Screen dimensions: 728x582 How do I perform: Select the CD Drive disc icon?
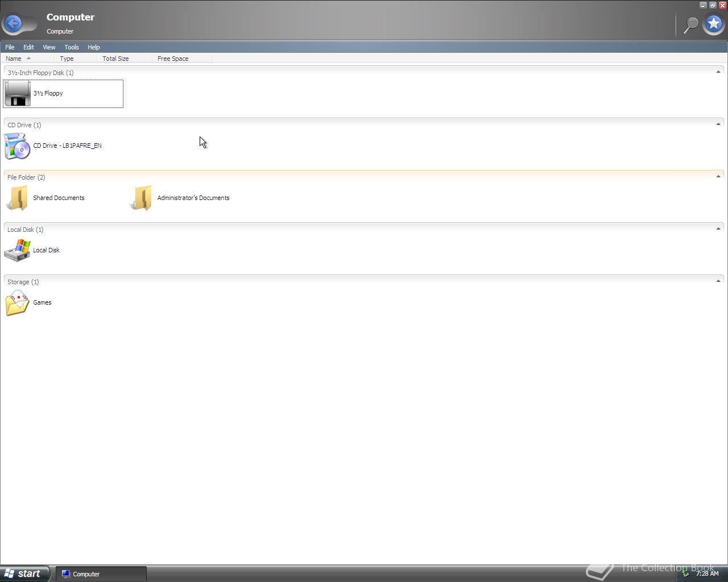(17, 145)
